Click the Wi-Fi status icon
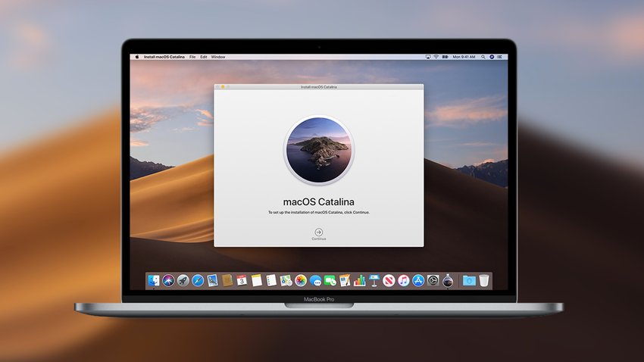The image size is (644, 362). pyautogui.click(x=436, y=57)
